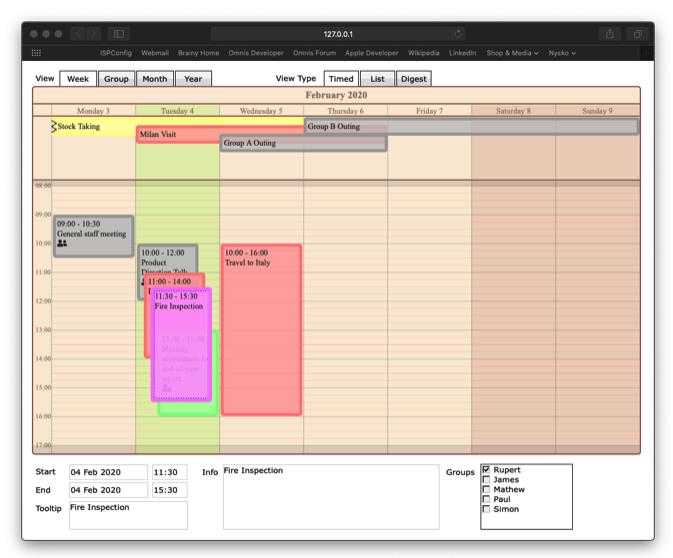The height and width of the screenshot is (558, 673).
Task: Click the Safari back navigation arrow
Action: pos(78,34)
